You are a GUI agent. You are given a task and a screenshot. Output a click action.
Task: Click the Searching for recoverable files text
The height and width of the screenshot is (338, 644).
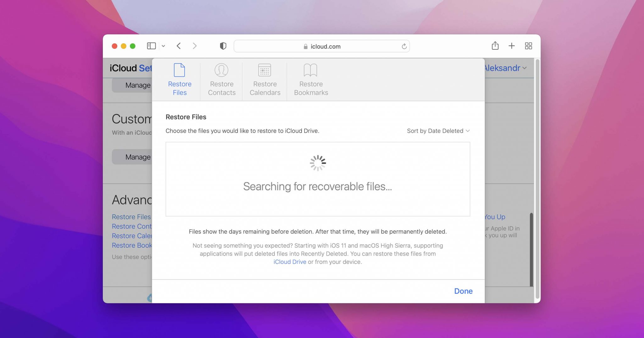pos(318,186)
